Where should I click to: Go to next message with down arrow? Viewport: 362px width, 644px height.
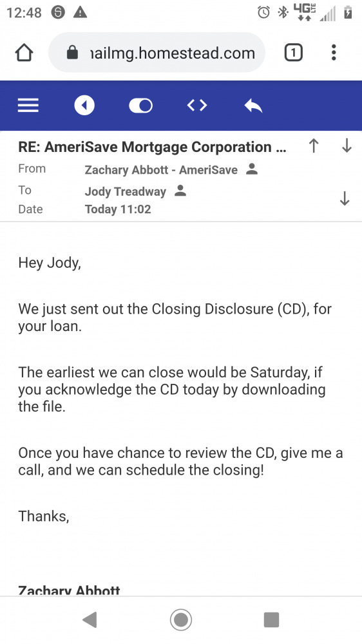coord(347,146)
